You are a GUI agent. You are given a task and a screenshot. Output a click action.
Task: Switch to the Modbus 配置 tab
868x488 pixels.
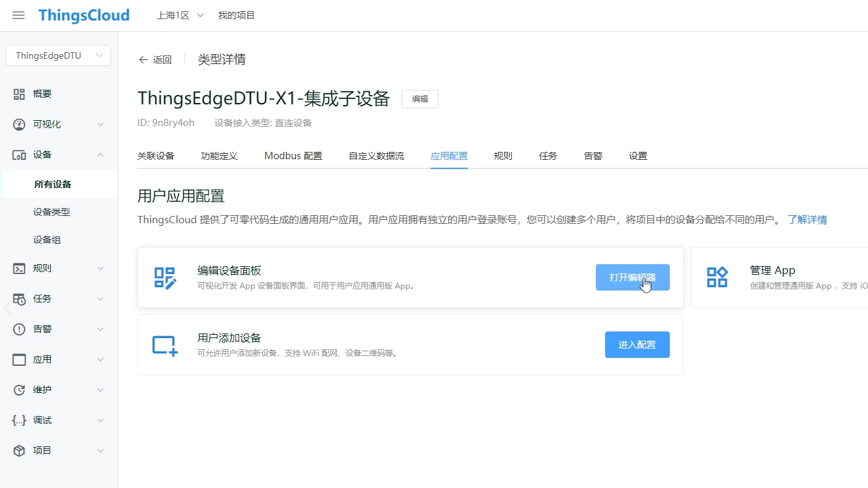click(293, 156)
